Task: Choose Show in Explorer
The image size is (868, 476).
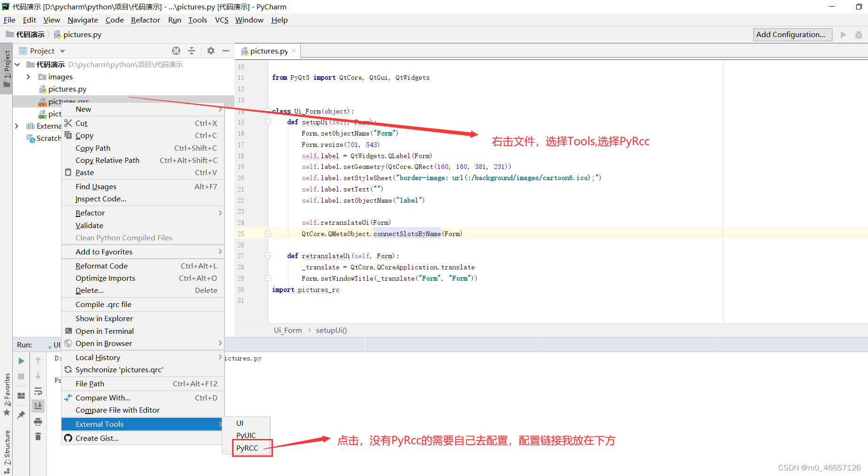Action: [x=143, y=318]
